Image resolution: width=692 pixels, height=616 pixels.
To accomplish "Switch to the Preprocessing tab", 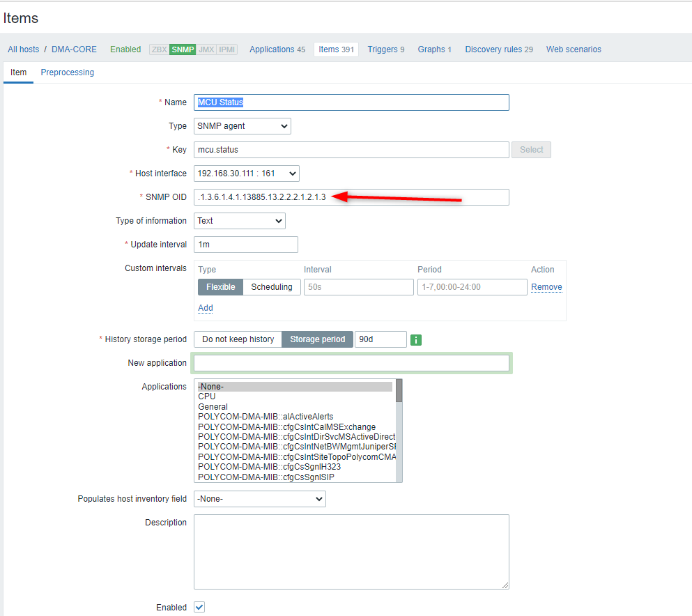I will [68, 72].
